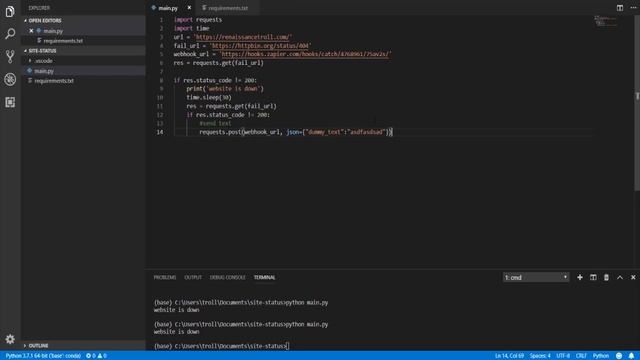Viewport: 640px width, 360px height.
Task: Open the Debug Console panel tab
Action: [x=228, y=278]
